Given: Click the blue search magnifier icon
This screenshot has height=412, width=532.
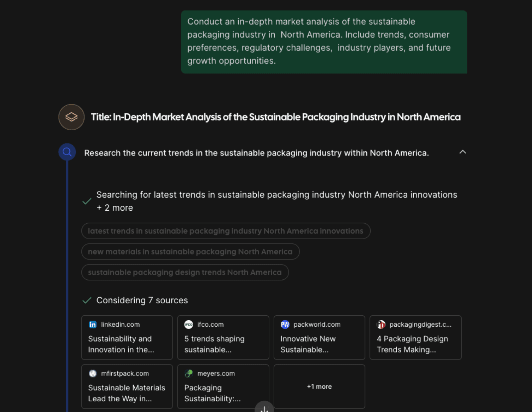Looking at the screenshot, I should coord(67,152).
